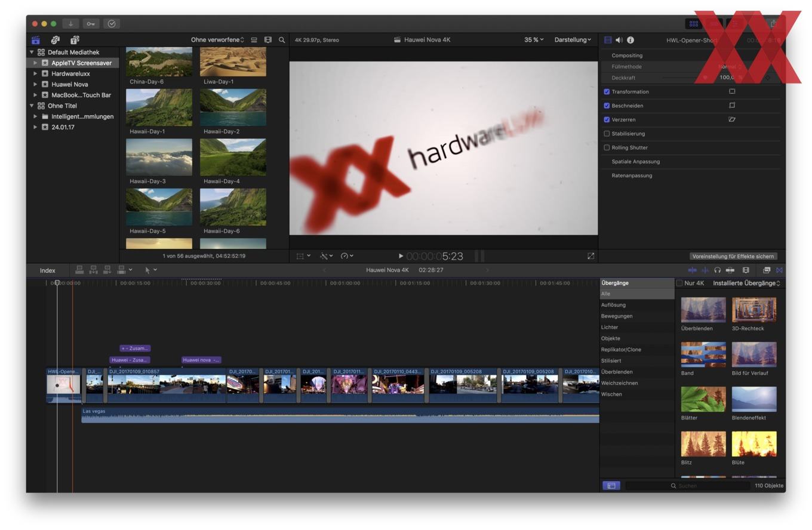The image size is (812, 530).
Task: Open the import media arrow button
Action: (70, 24)
